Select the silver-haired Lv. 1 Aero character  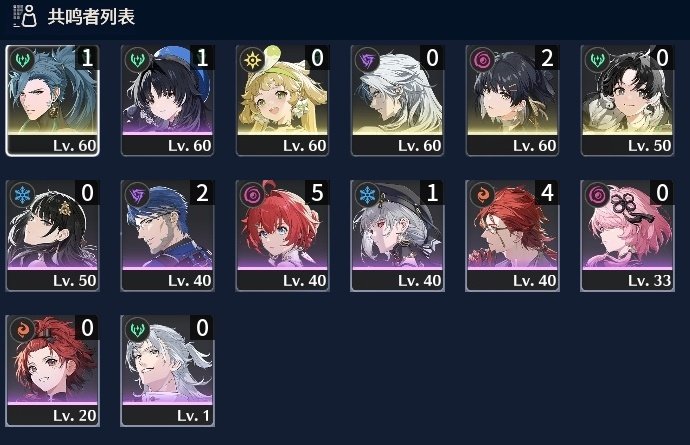click(x=168, y=371)
